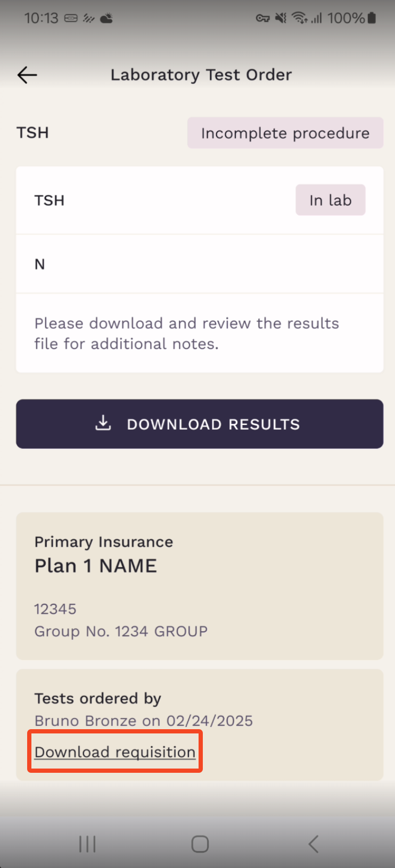Tap the muted sound status icon

[x=281, y=18]
